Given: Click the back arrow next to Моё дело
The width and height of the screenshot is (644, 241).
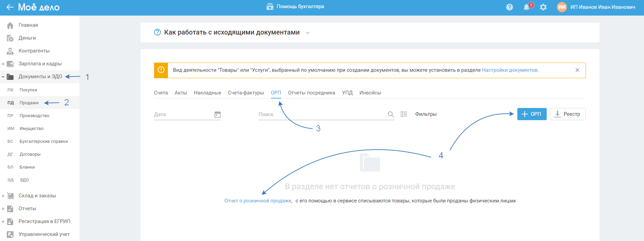Looking at the screenshot, I should 10,7.
